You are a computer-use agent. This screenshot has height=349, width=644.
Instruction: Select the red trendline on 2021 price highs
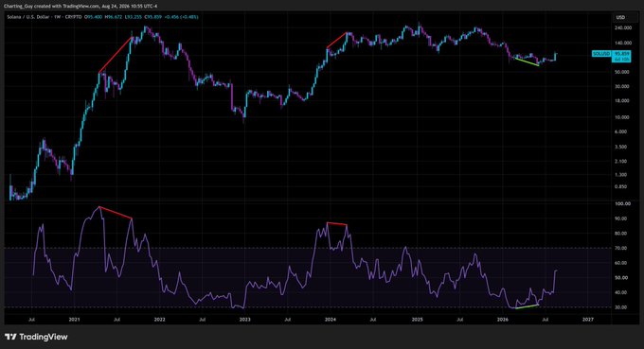pos(116,55)
